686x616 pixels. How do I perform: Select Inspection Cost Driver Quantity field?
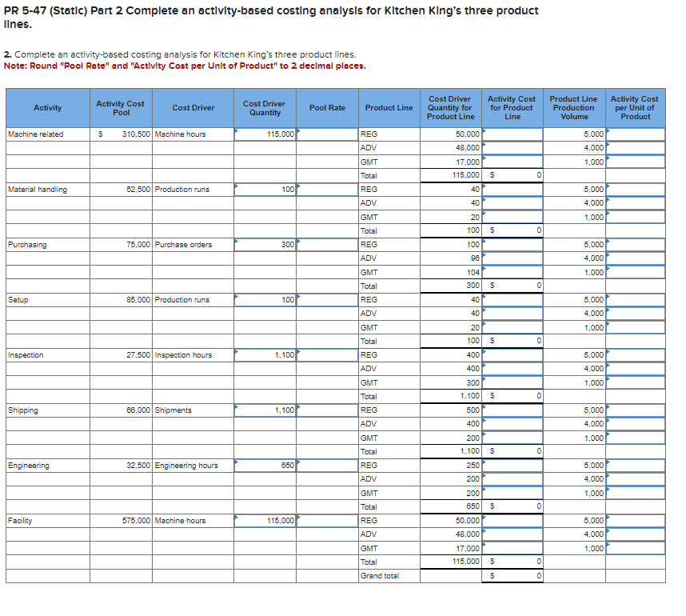click(x=265, y=355)
